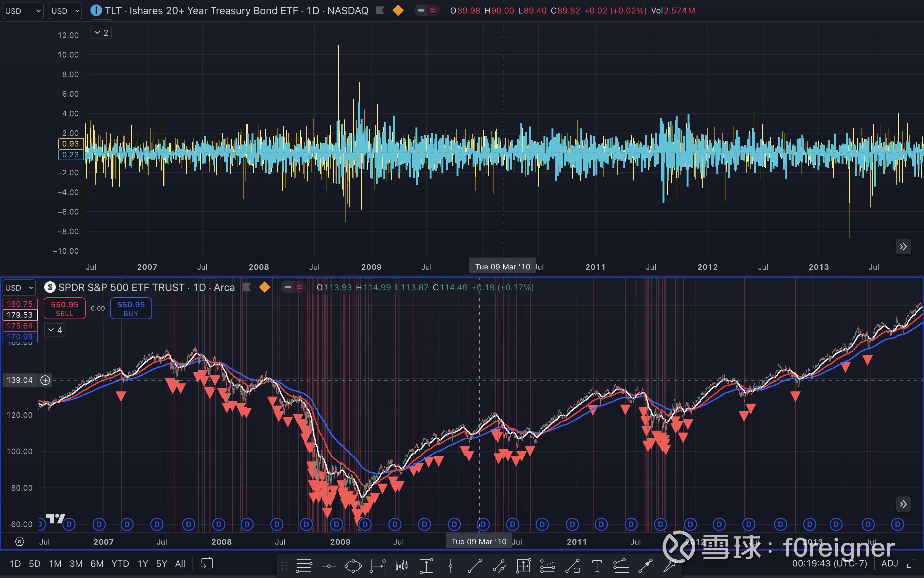Viewport: 924px width, 578px height.
Task: Select the arrow line drawing tool
Action: (645, 565)
